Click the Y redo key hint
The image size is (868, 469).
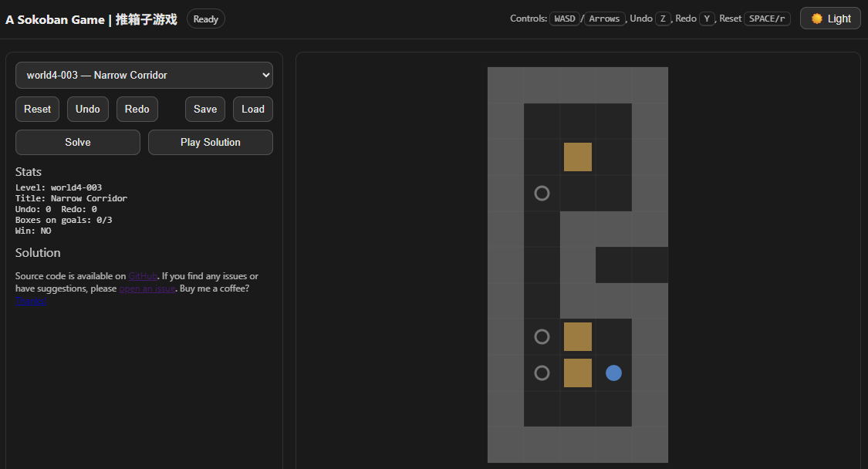pyautogui.click(x=707, y=19)
